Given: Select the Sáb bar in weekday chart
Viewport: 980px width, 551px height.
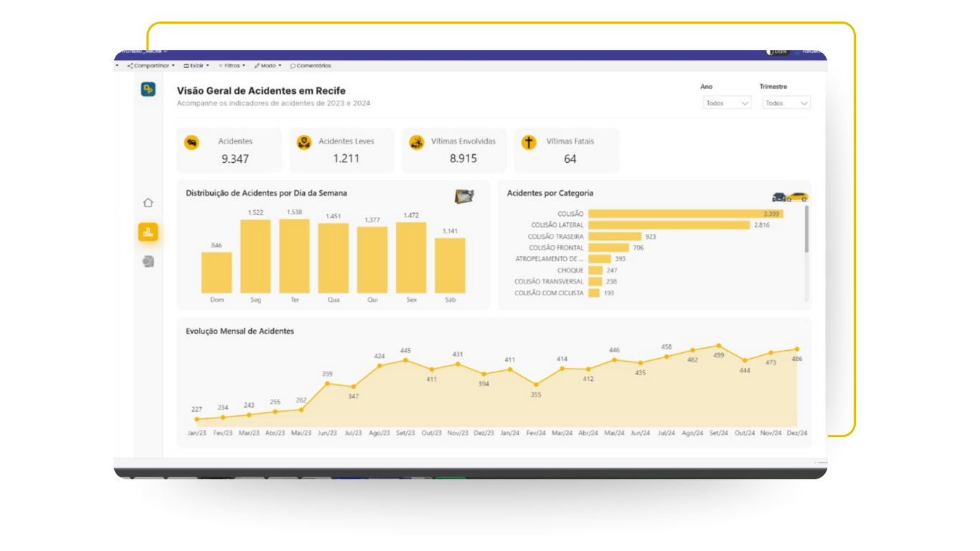Looking at the screenshot, I should click(450, 265).
